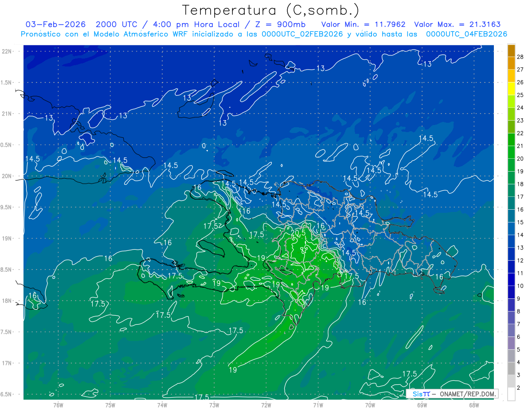Viewport: 532px width, 411px height.
Task: Click the "68W" longitude axis label
Action: [x=474, y=405]
